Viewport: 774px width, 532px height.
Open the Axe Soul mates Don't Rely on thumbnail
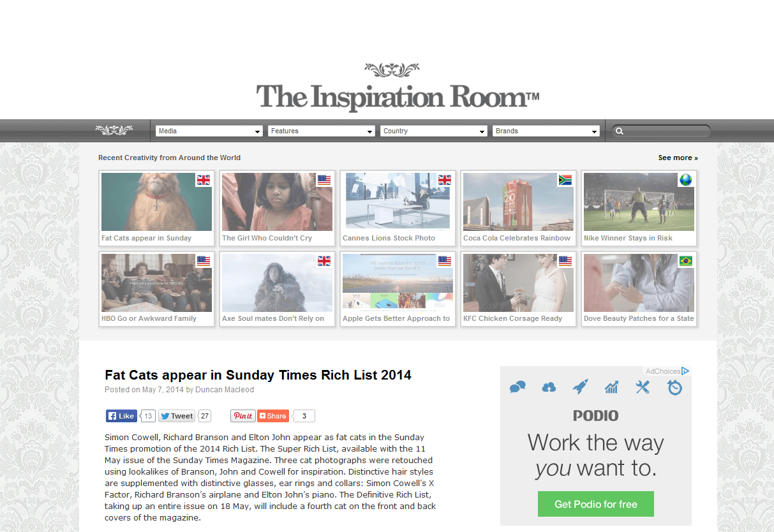277,289
